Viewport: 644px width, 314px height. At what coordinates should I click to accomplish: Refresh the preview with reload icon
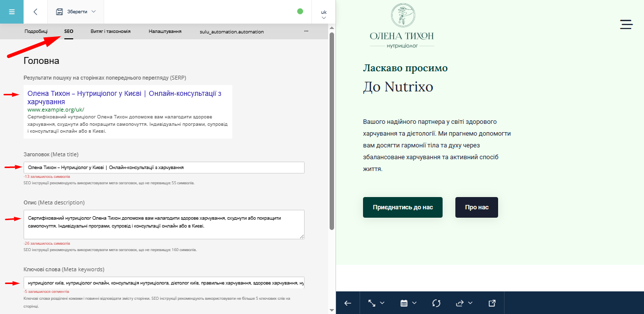point(436,303)
